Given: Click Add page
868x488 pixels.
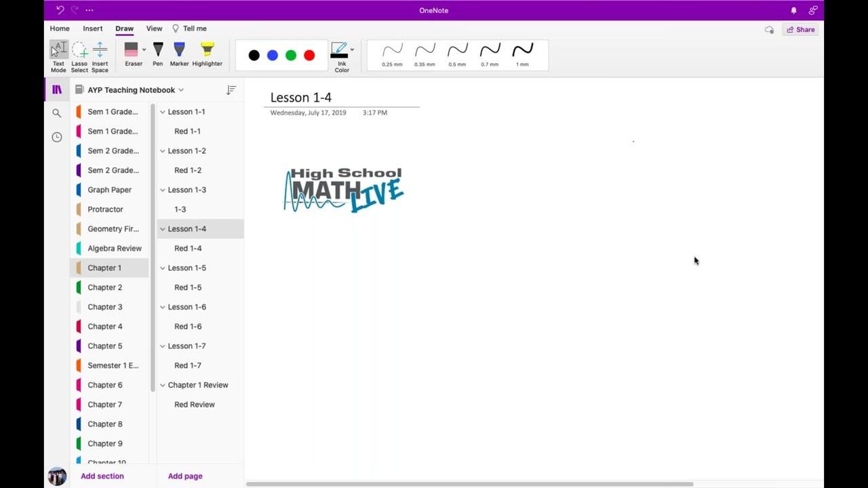Looking at the screenshot, I should pyautogui.click(x=185, y=476).
